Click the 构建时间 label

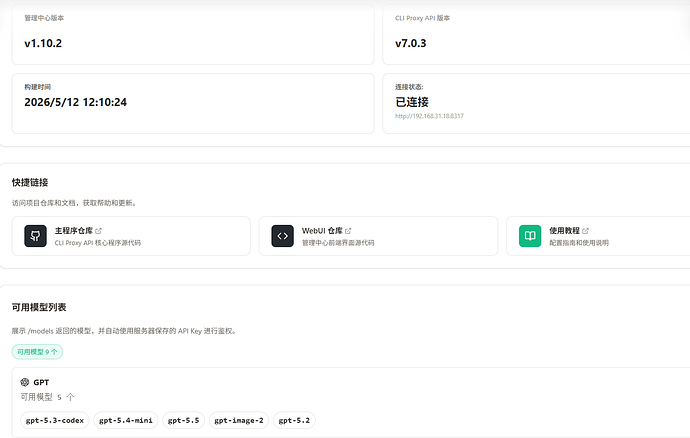[x=37, y=87]
